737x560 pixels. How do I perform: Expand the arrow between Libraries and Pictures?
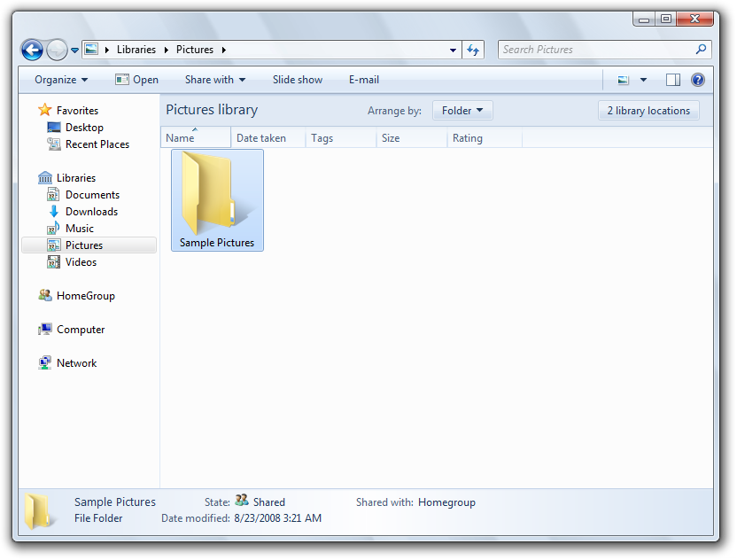click(167, 50)
